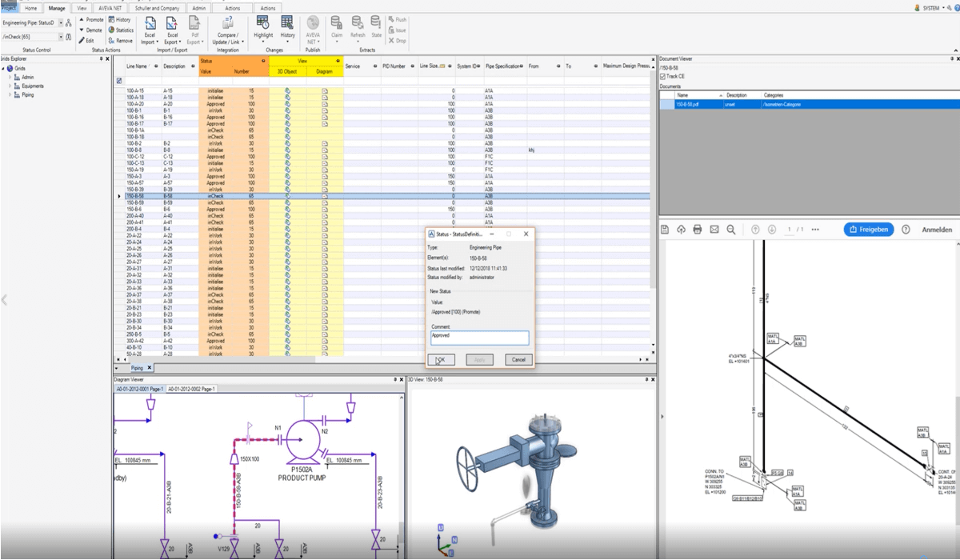Switch to the Home ribbon tab
This screenshot has width=960, height=560.
[x=30, y=8]
